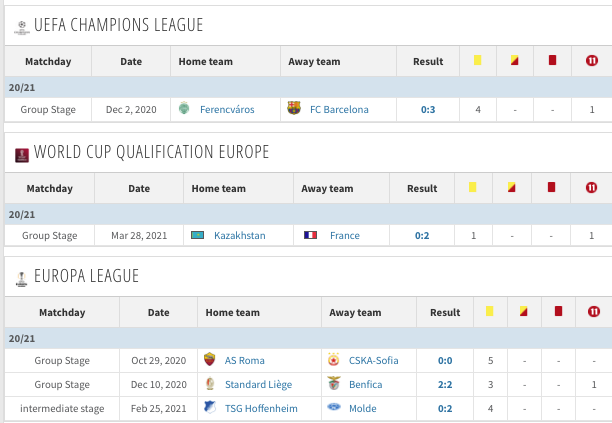The width and height of the screenshot is (612, 423).
Task: Click the FC Barcelona crest icon
Action: tap(294, 108)
